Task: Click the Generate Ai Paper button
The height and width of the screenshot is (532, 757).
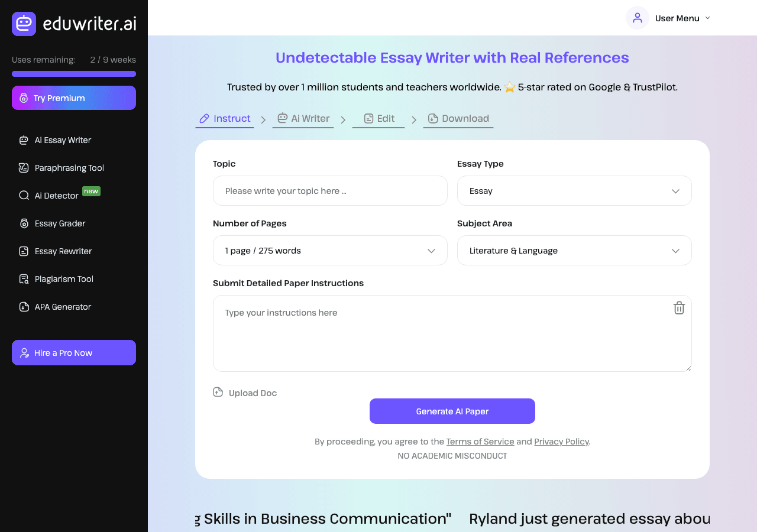Action: click(452, 411)
